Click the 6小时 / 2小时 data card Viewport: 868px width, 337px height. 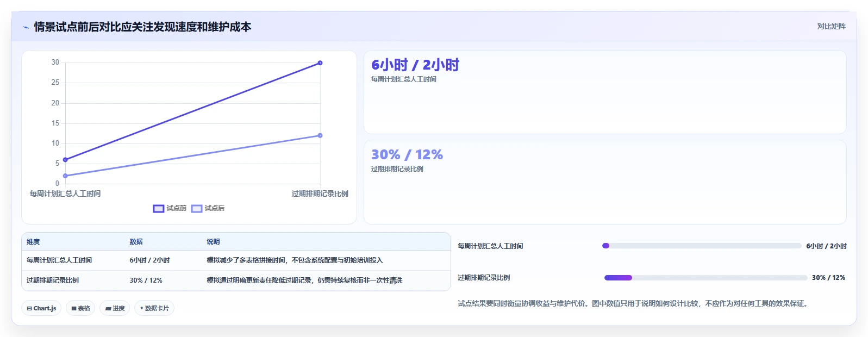(605, 92)
